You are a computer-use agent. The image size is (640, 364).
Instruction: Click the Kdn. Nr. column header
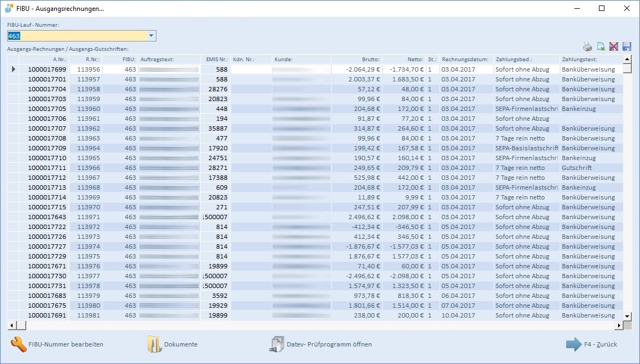[251, 60]
